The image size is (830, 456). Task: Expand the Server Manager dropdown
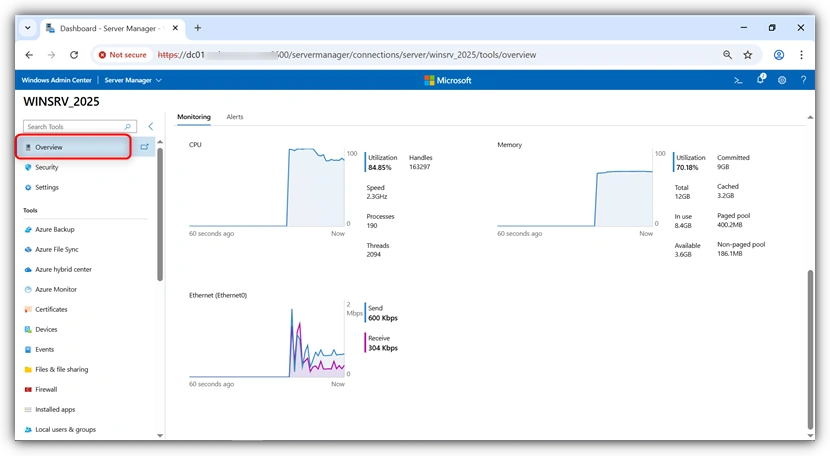[133, 81]
